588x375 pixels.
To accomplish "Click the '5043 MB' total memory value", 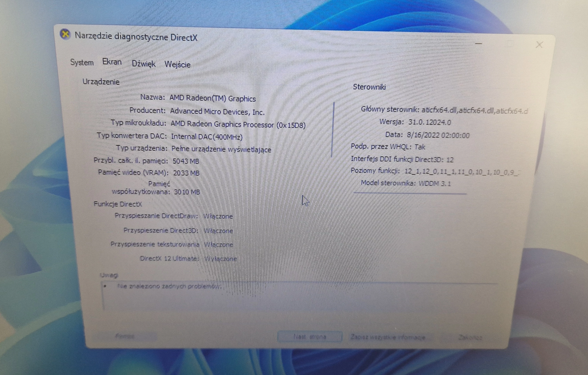I will point(186,161).
